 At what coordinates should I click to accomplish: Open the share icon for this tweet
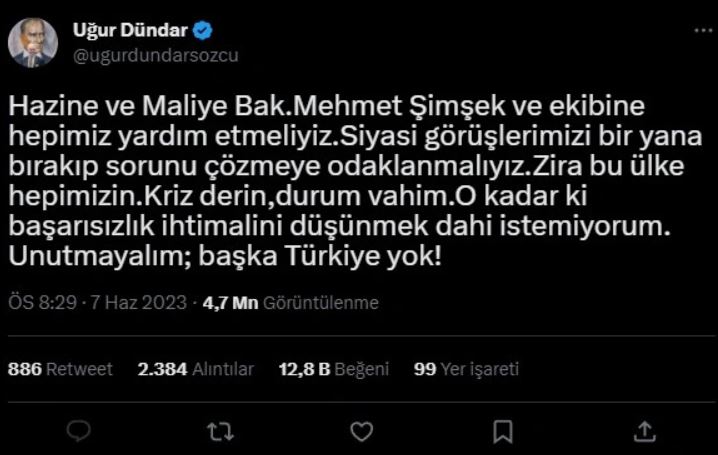coord(644,431)
